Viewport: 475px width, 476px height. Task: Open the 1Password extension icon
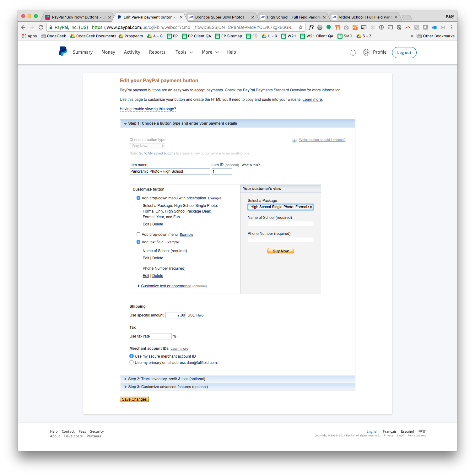[x=381, y=27]
